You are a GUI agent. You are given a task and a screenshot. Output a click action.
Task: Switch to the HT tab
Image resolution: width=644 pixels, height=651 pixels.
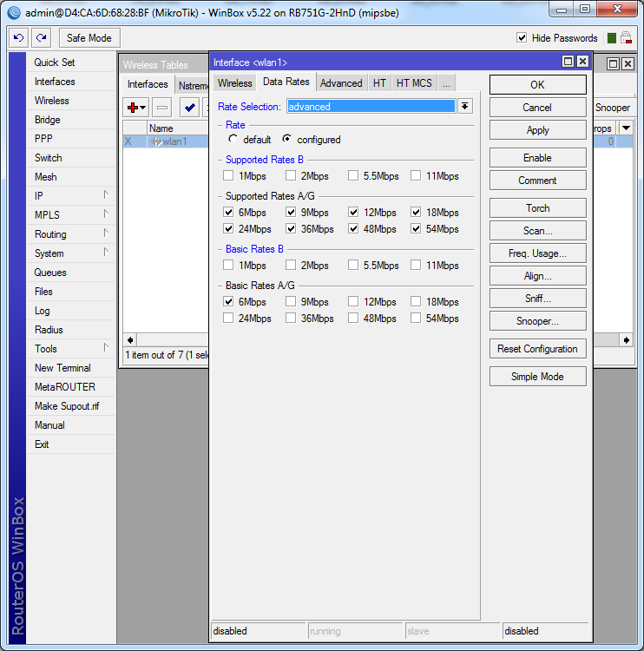click(379, 83)
